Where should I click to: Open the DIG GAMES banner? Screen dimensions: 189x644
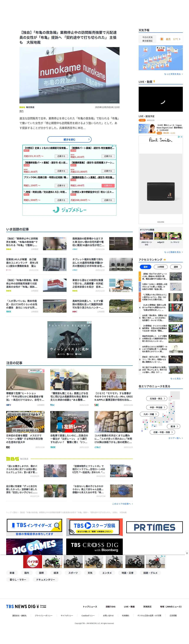(x=34, y=546)
